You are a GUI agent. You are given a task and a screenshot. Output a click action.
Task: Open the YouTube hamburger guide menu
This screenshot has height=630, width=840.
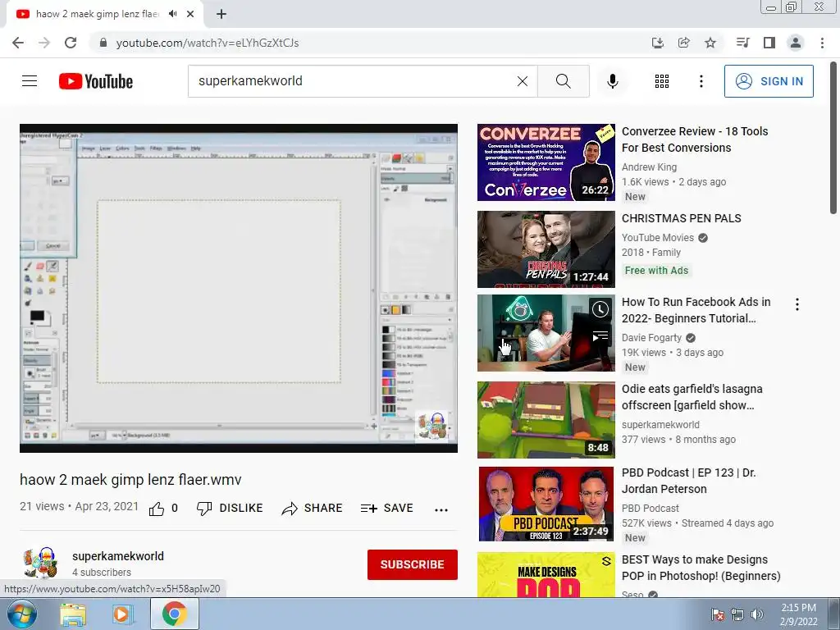point(30,81)
